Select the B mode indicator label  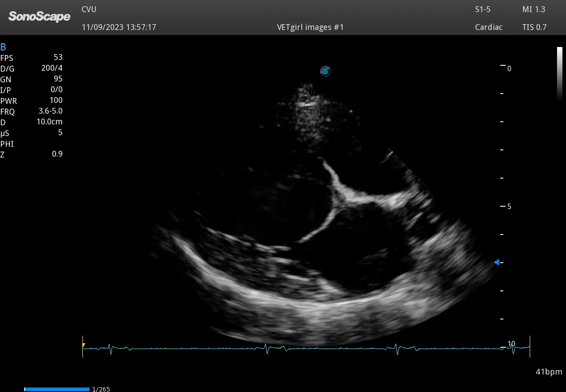point(3,47)
